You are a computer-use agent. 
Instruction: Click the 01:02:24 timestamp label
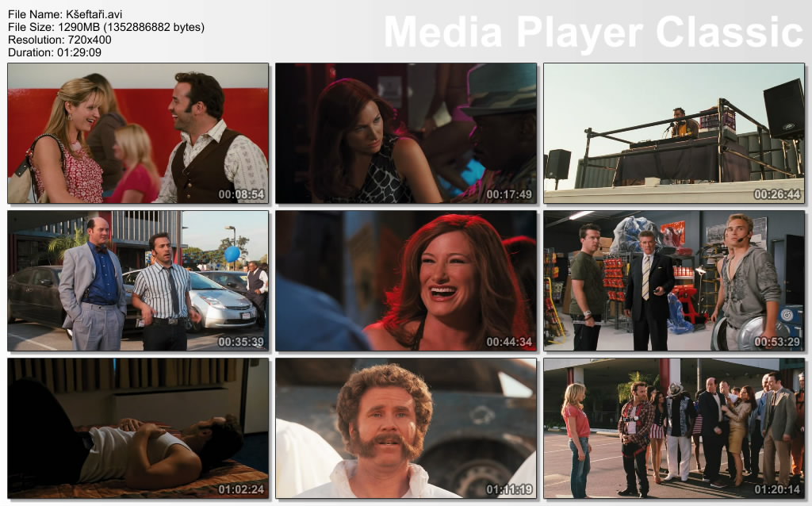[x=241, y=489]
